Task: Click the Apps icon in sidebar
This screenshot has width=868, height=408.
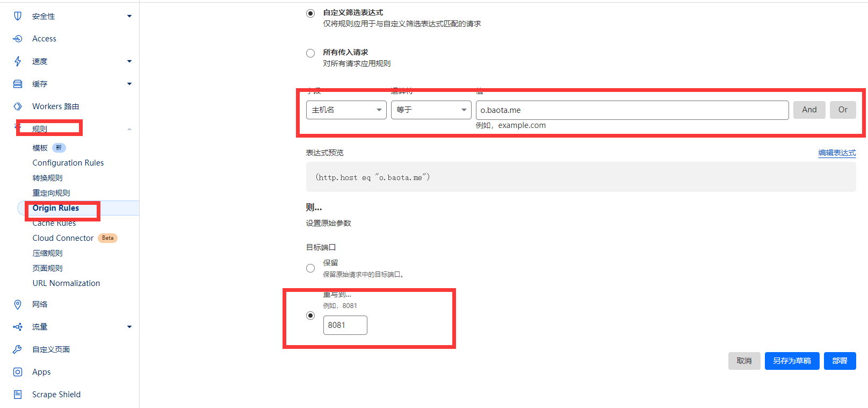Action: pos(18,372)
